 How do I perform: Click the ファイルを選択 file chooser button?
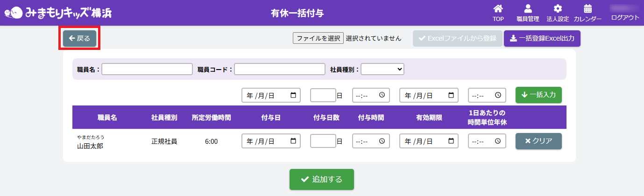318,38
